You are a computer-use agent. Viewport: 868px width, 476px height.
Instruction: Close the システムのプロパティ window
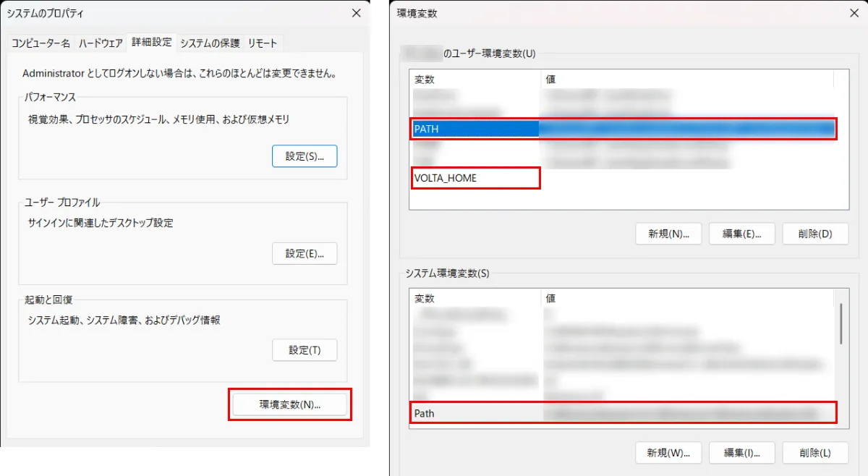point(356,13)
